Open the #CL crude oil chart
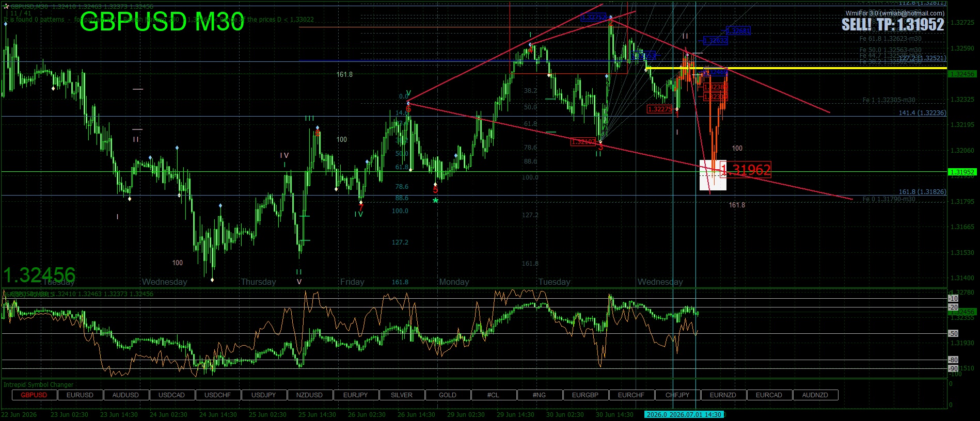Screen dimensions: 980x421 pyautogui.click(x=493, y=395)
